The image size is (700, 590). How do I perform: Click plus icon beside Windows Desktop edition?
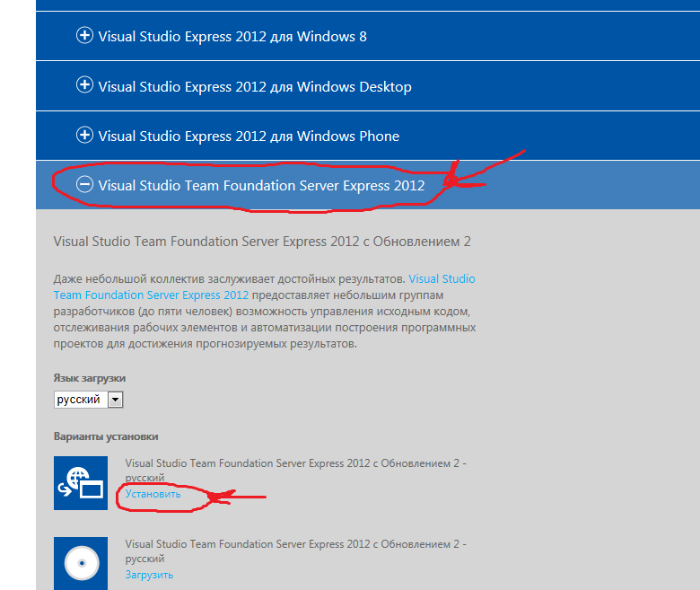point(84,84)
